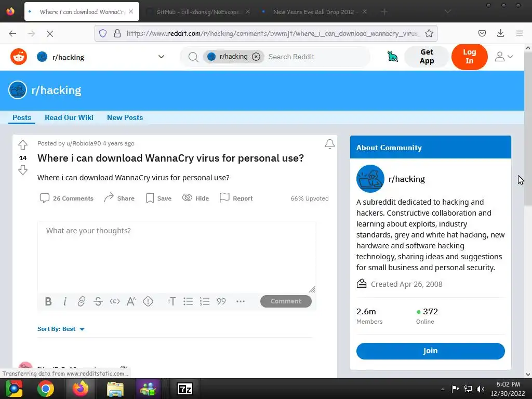Image resolution: width=532 pixels, height=399 pixels.
Task: Switch to GitHub bill-zhanxg/NoEscape tab
Action: 198,12
